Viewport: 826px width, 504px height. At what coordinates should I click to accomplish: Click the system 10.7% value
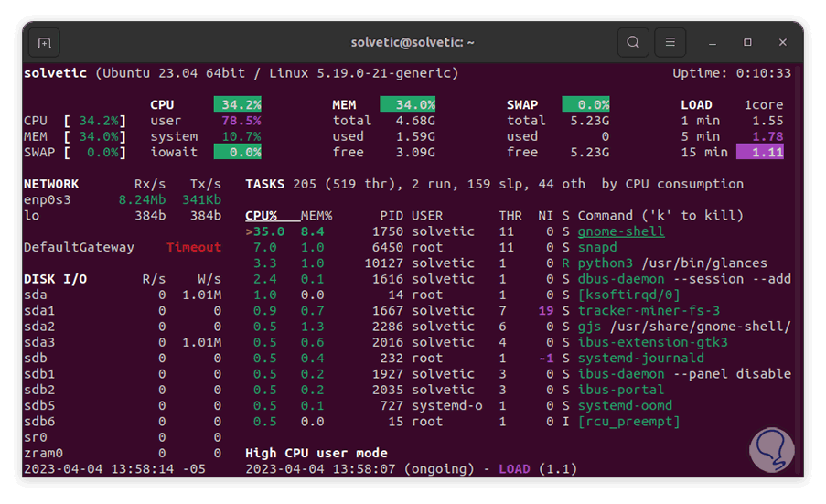click(x=241, y=136)
